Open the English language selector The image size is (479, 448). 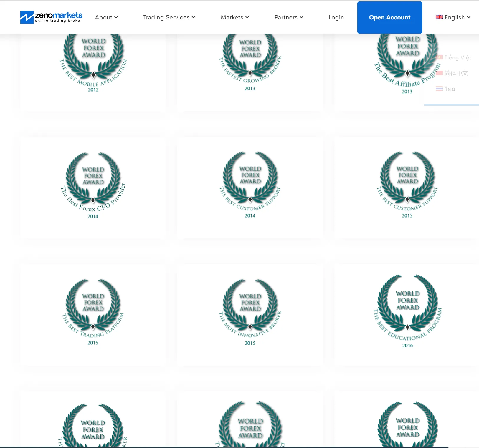pos(453,17)
